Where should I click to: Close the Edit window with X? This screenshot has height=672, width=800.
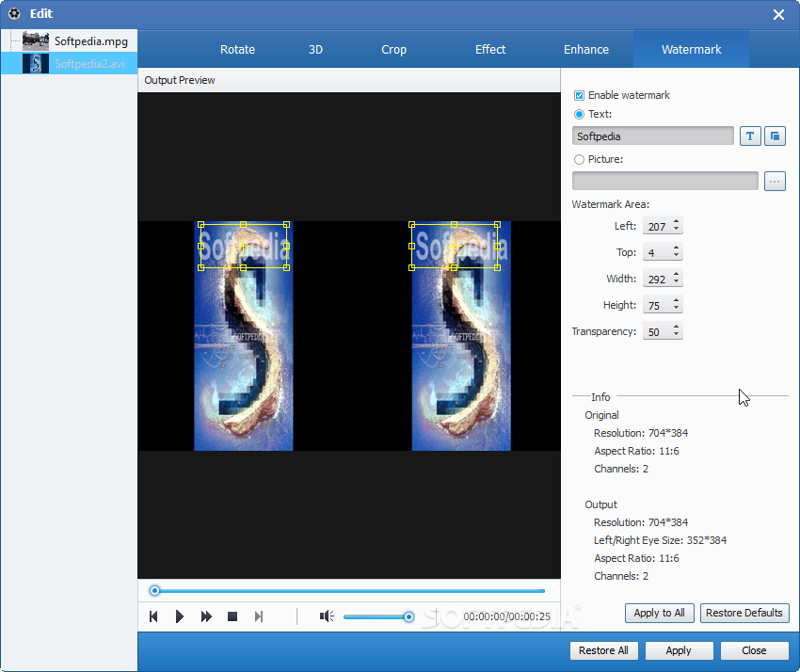pos(778,14)
